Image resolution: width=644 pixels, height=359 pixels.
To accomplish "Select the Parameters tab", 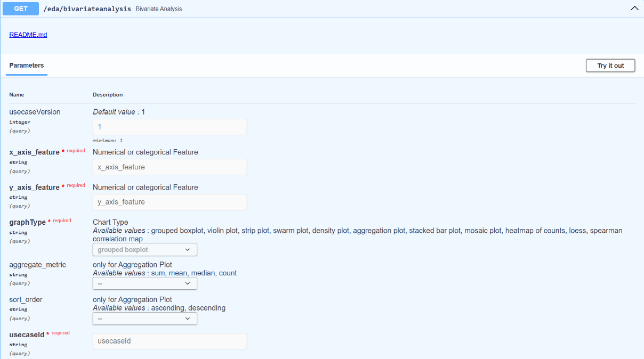I will point(26,65).
